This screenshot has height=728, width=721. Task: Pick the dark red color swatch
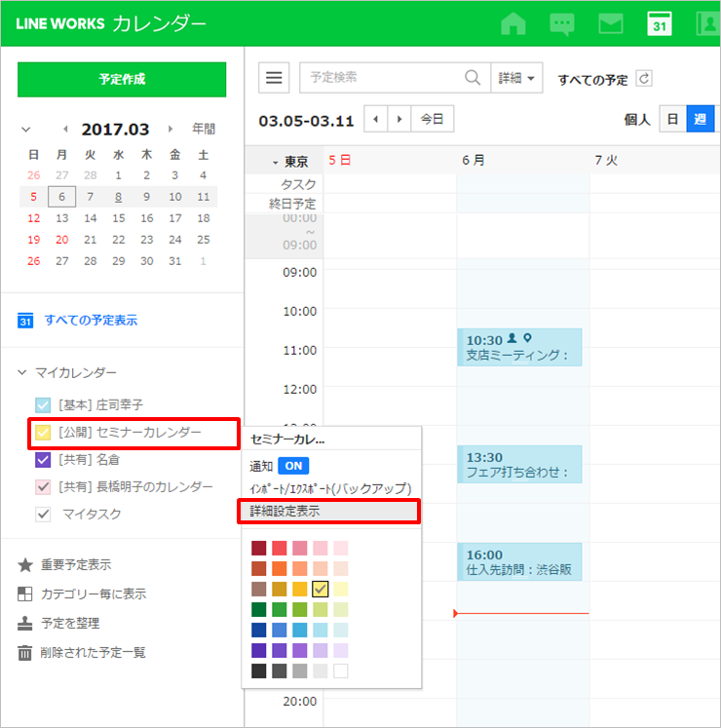click(x=258, y=548)
